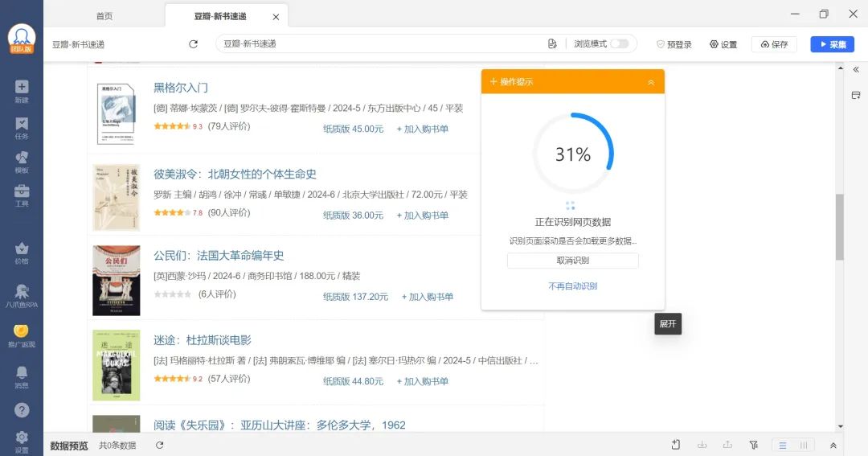Click 纸质版 45.00元 for 黑格尔入门
The height and width of the screenshot is (456, 868).
pyautogui.click(x=353, y=129)
